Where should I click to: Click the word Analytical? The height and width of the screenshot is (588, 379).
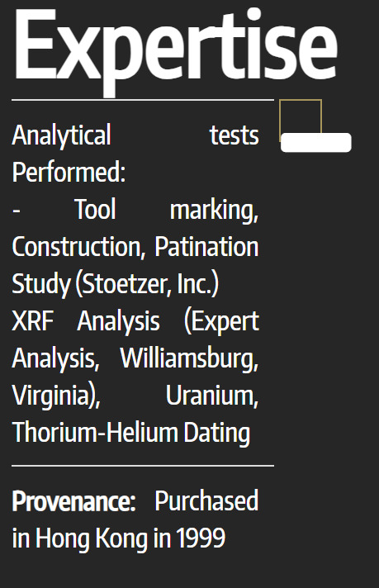61,135
